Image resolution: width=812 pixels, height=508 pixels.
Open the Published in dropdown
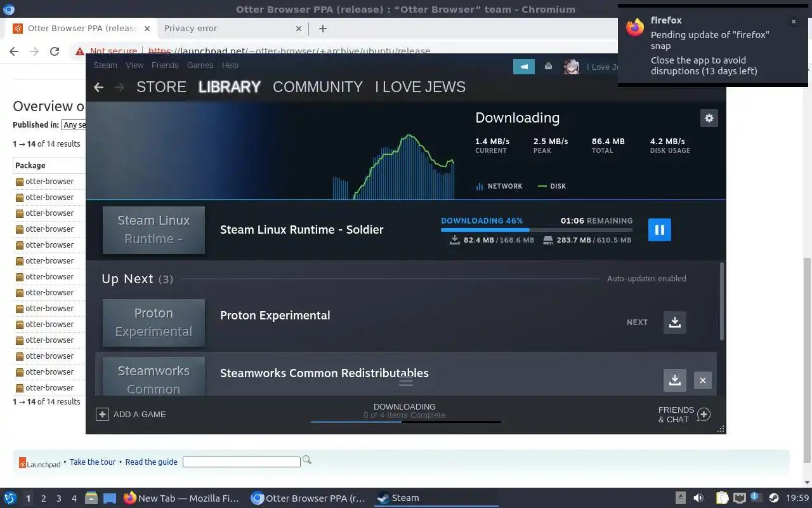coord(74,125)
